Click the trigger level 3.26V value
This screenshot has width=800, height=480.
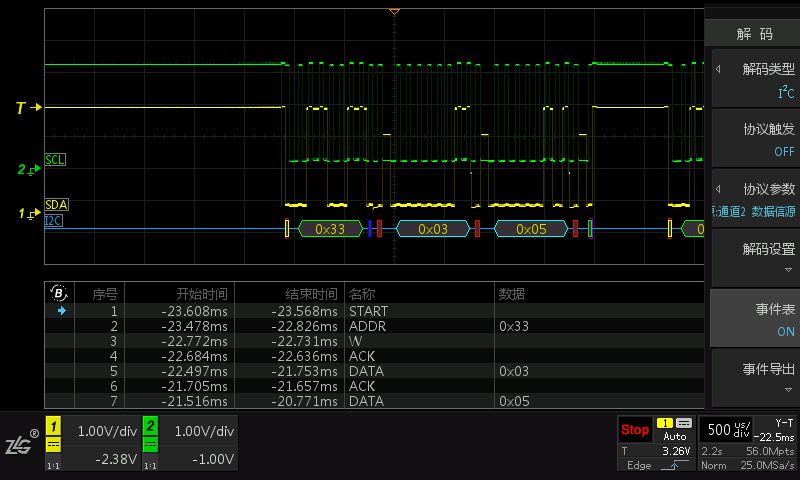676,451
